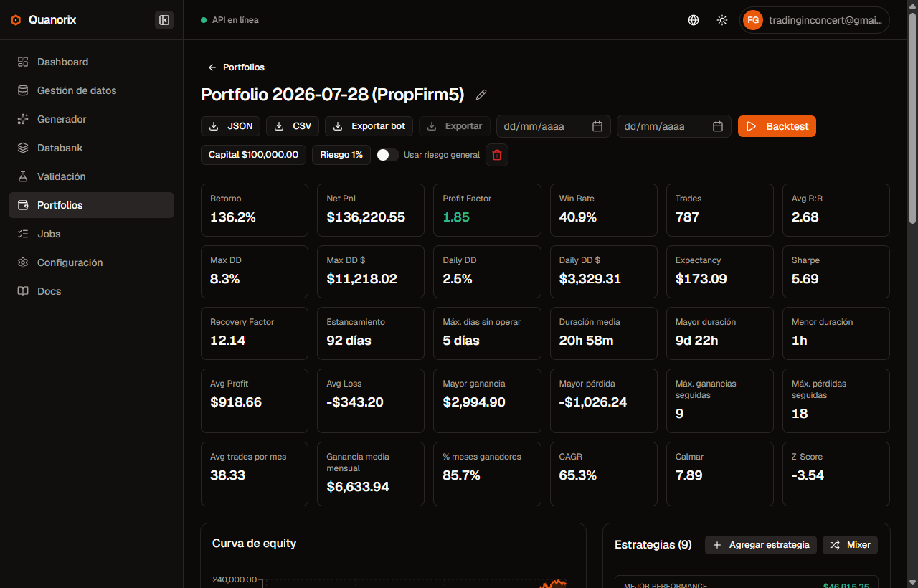Click the Expectancy $173.09 card

pos(720,272)
